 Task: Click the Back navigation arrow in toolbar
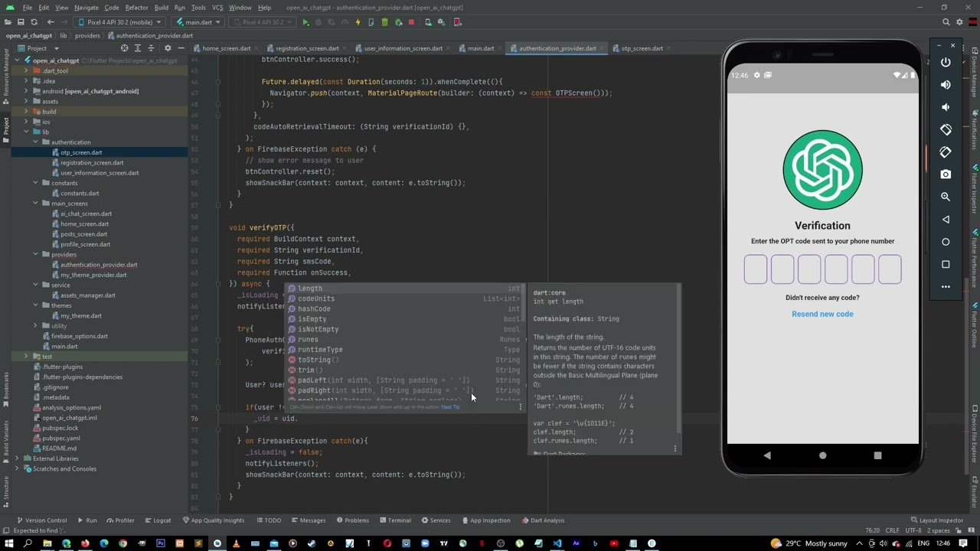pos(51,22)
